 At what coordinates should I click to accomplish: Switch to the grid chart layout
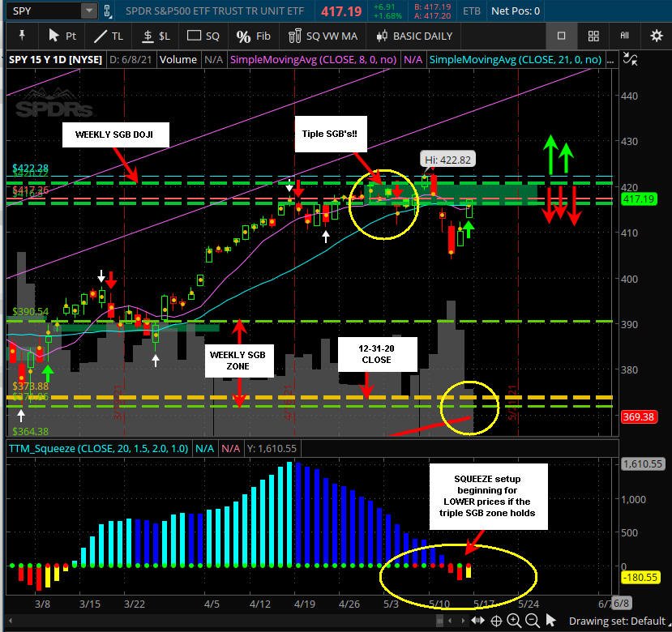(x=593, y=36)
